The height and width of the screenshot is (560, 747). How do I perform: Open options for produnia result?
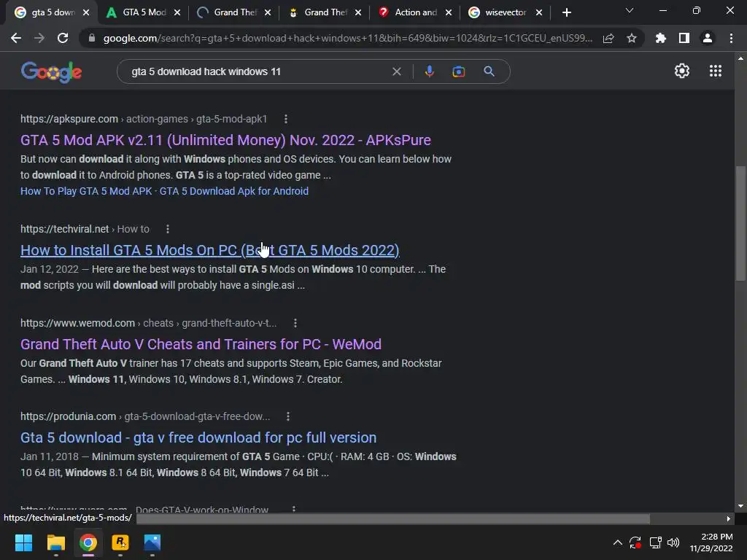pyautogui.click(x=287, y=416)
